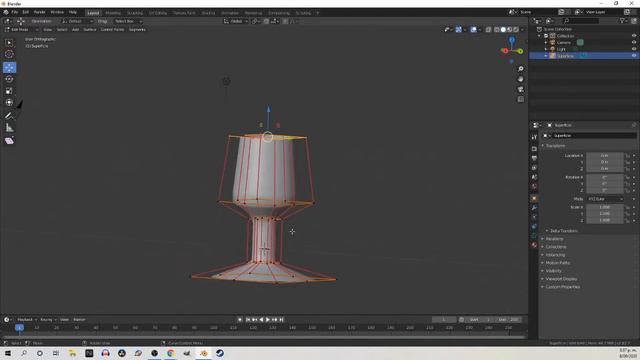Open the Render menu
The height and width of the screenshot is (360, 640).
[x=39, y=12]
